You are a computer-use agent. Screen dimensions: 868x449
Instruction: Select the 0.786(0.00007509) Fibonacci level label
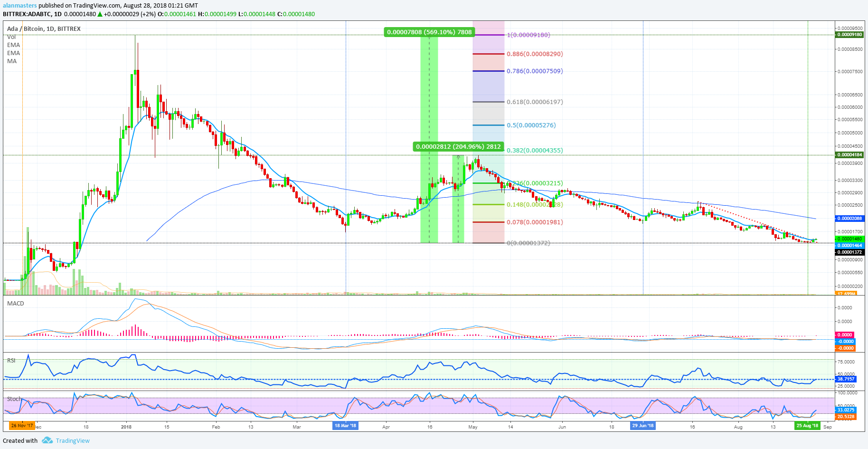pos(535,71)
